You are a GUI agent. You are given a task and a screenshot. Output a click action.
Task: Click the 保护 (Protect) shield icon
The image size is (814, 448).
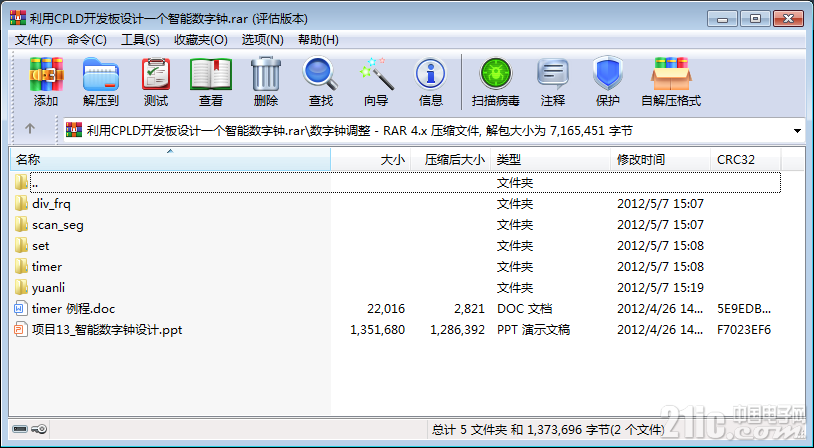pyautogui.click(x=607, y=74)
